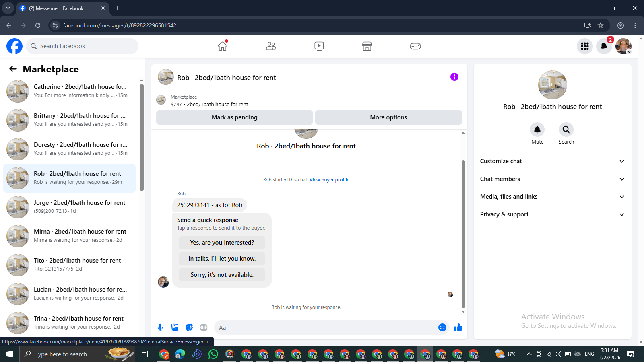Viewport: 644px width, 362px height.
Task: Send quick response "Sorry, it's not available."
Action: click(222, 275)
